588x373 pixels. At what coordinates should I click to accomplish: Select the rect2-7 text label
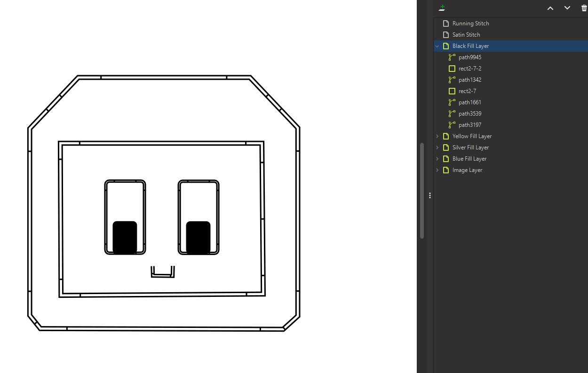(467, 91)
